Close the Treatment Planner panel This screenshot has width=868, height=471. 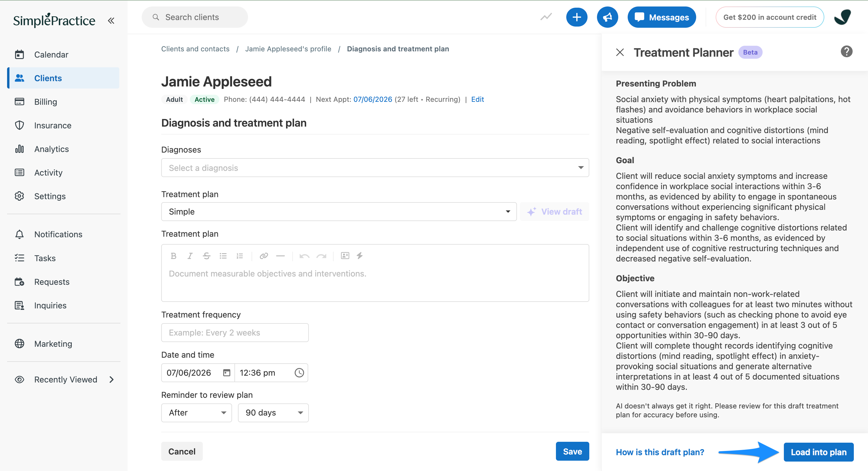coord(620,52)
